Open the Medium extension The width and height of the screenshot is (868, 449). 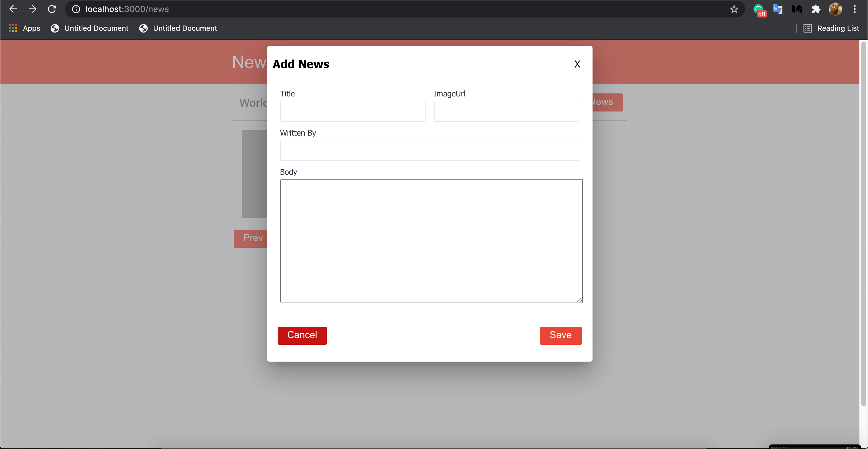click(797, 9)
